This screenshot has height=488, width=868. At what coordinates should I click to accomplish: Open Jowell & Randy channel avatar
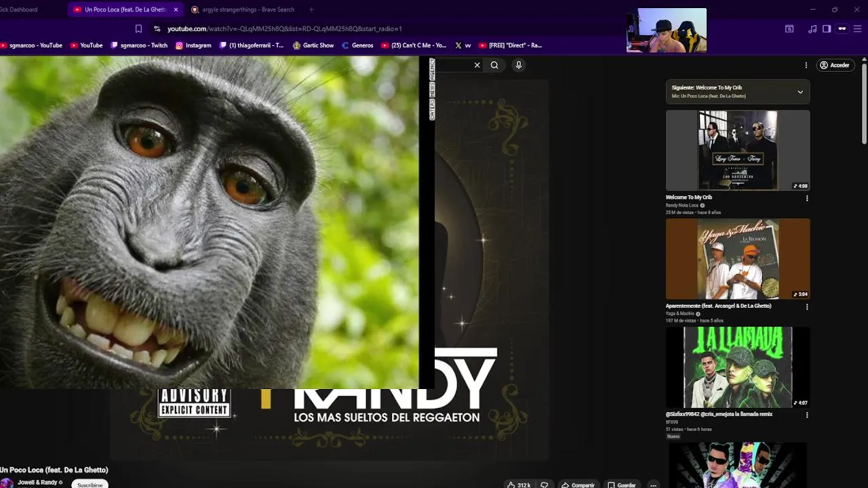(x=7, y=483)
